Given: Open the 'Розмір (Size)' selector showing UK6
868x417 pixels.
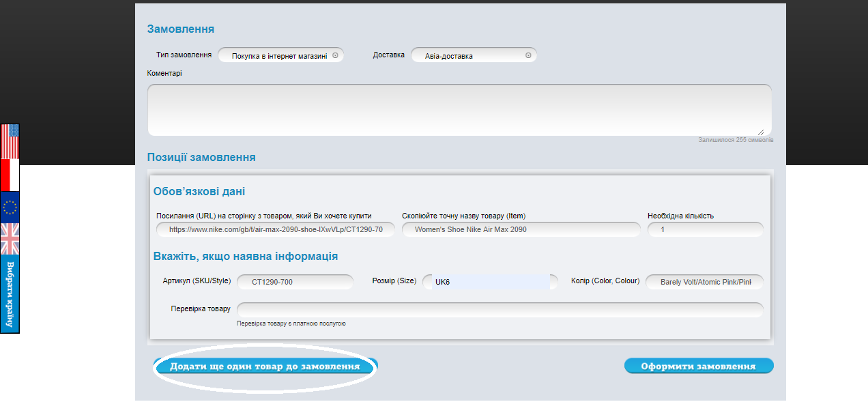Looking at the screenshot, I should 491,281.
